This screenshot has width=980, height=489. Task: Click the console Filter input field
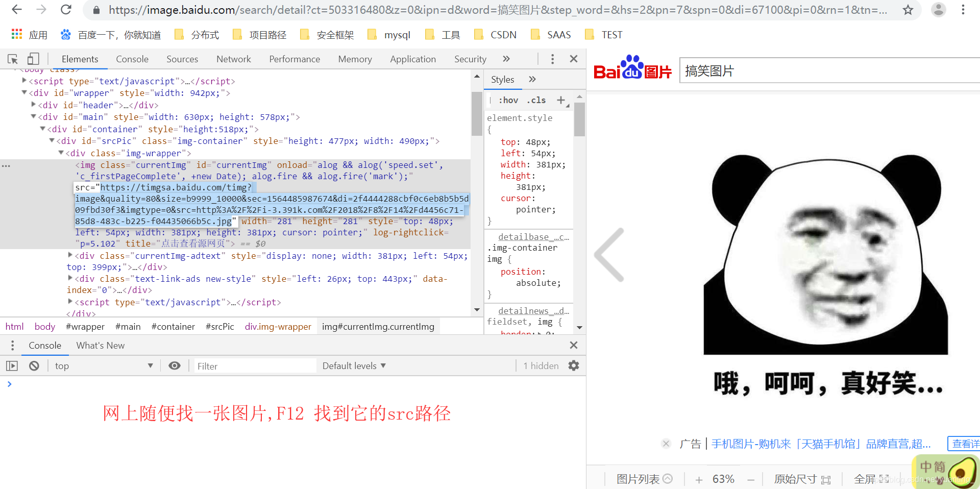(x=255, y=366)
